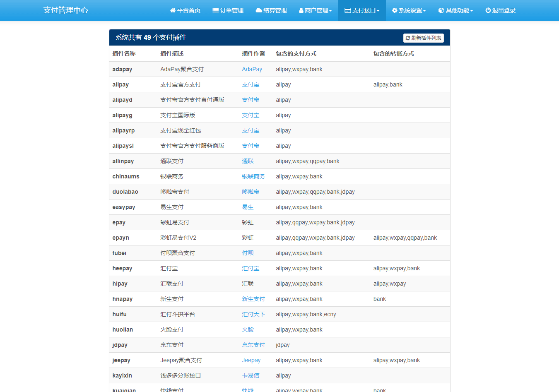Open the 平台首页 menu item
This screenshot has height=392, width=559.
[185, 10]
